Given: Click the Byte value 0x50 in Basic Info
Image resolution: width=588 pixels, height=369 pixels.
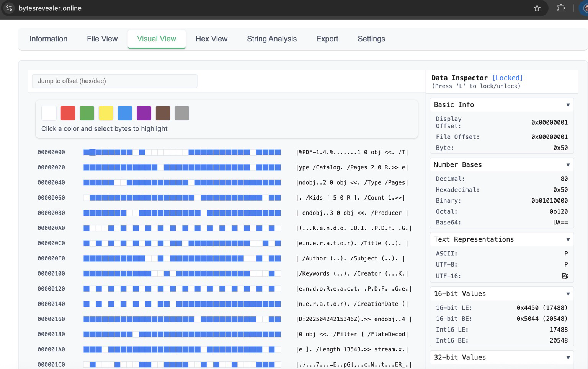Looking at the screenshot, I should coord(560,148).
